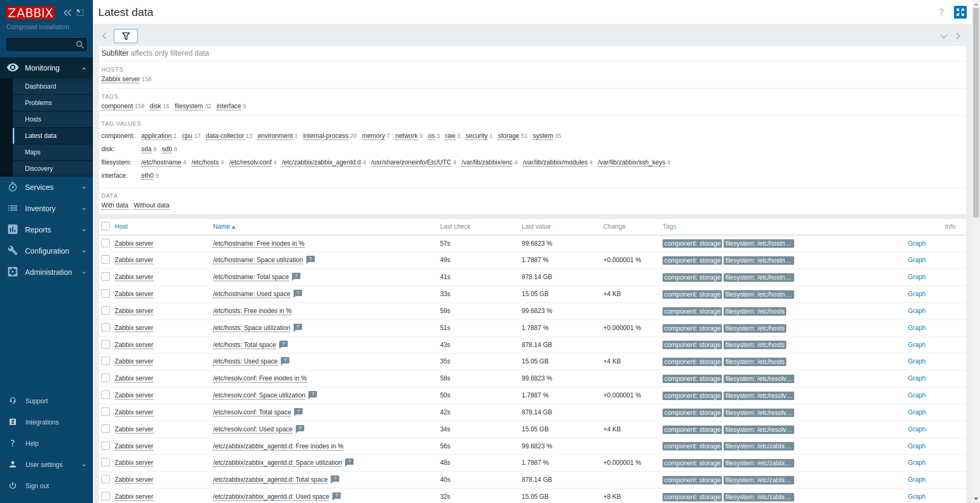
Task: Go to the next filter with the right arrow
Action: pyautogui.click(x=958, y=36)
